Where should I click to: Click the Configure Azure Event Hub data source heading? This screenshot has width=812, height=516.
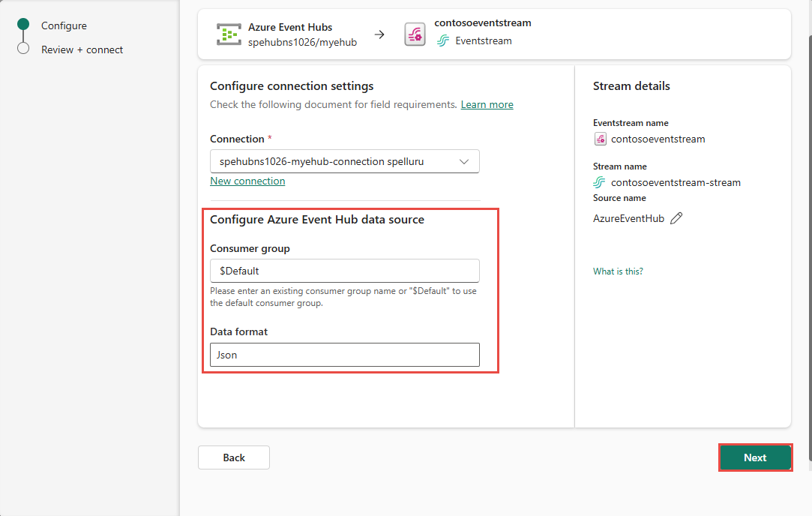pos(317,220)
